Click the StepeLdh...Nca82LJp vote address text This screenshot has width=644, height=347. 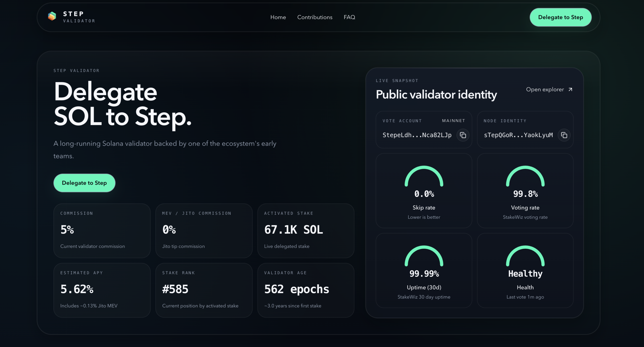(417, 135)
